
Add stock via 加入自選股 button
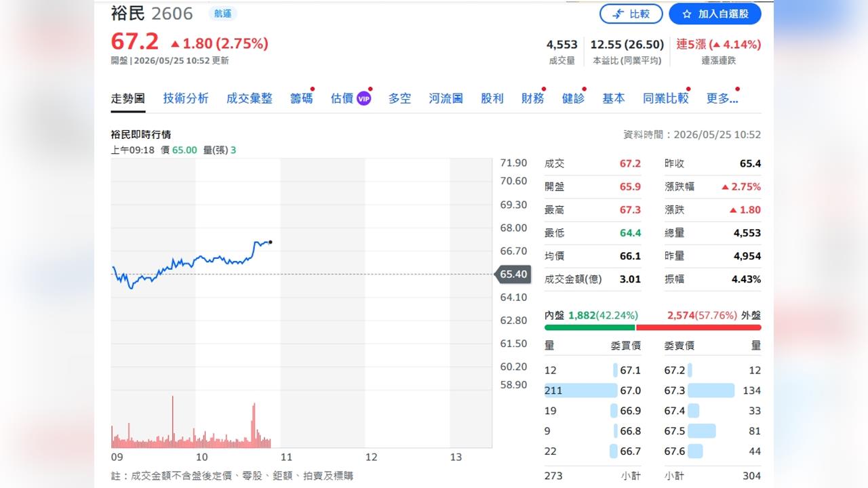[x=715, y=14]
